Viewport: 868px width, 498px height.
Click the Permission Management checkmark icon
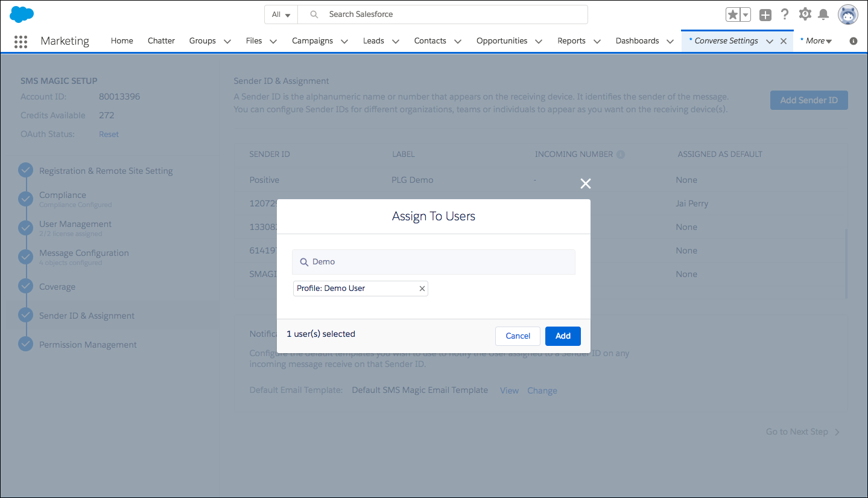pyautogui.click(x=25, y=344)
